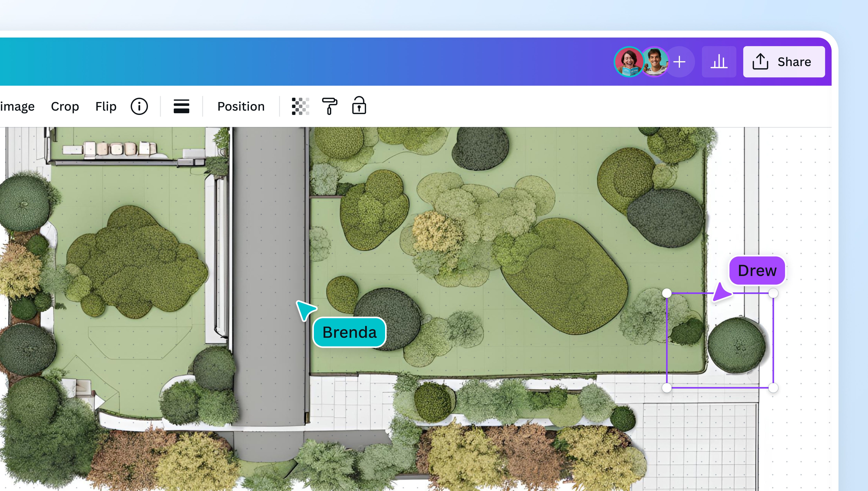
Task: Click the Share button
Action: (x=784, y=62)
